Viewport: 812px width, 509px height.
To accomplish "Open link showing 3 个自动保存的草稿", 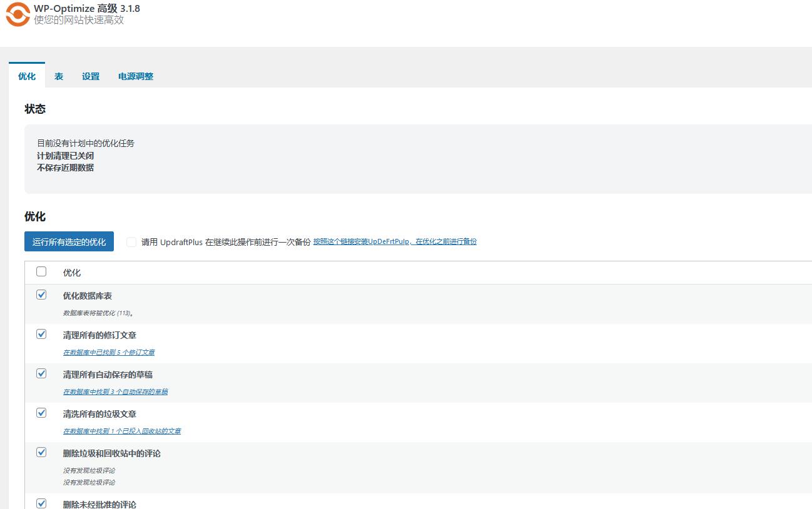I will point(115,391).
